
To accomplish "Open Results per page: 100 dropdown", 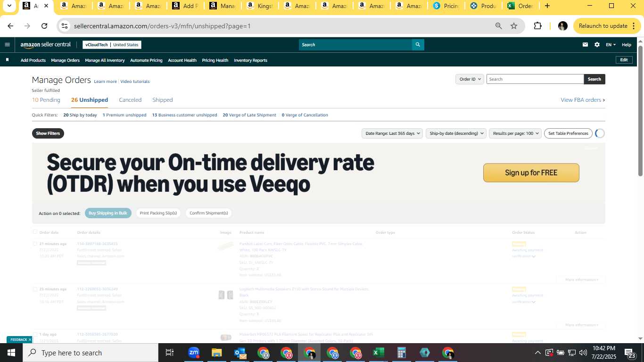I will point(515,133).
